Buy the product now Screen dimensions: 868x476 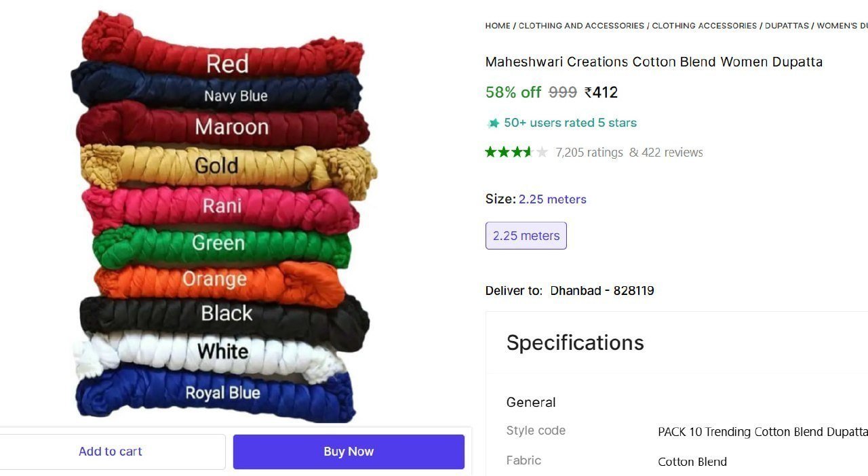click(349, 452)
